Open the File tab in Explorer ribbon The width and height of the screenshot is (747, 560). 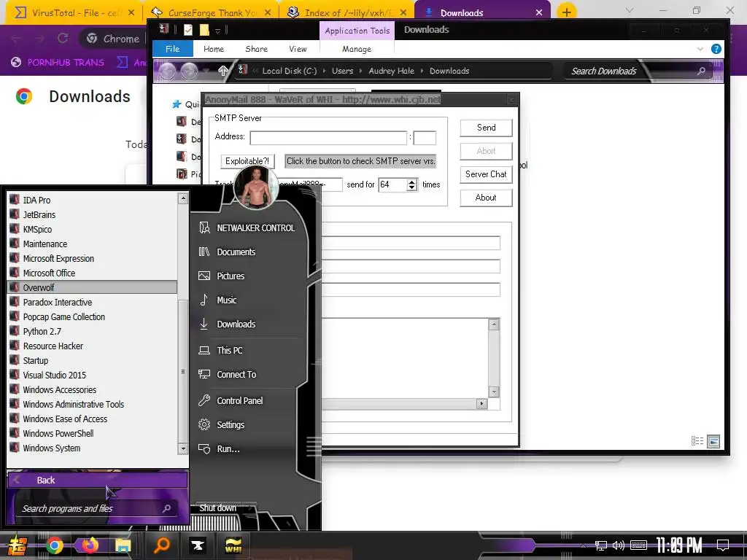172,49
